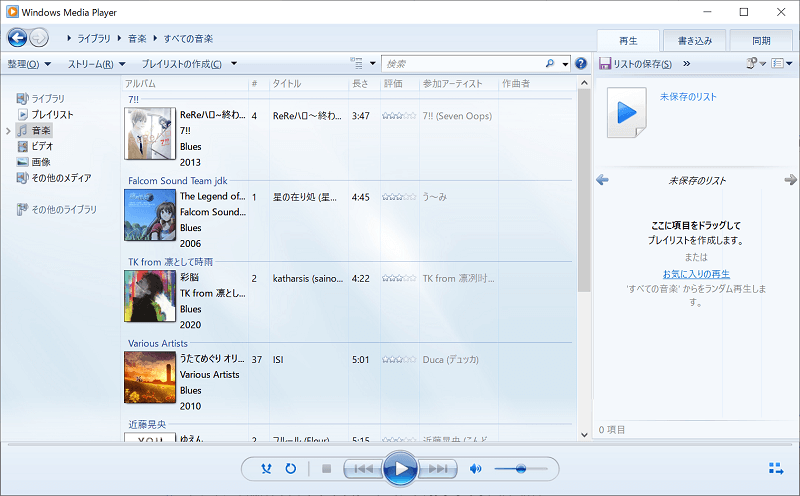This screenshot has width=800, height=496.
Task: Open search options dropdown arrow
Action: [565, 64]
